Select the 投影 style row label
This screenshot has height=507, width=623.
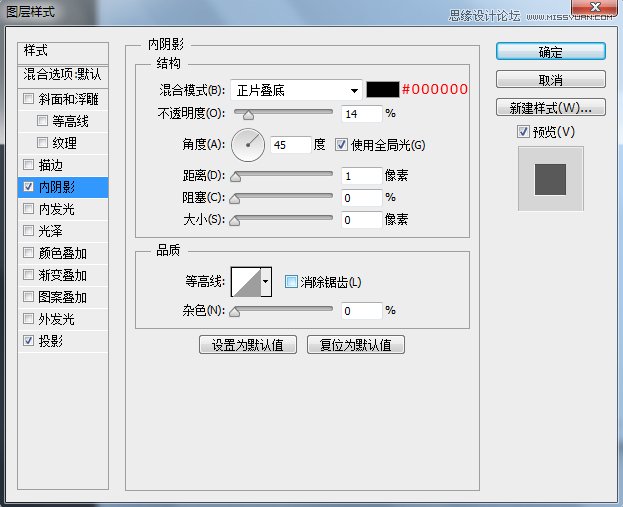[50, 341]
